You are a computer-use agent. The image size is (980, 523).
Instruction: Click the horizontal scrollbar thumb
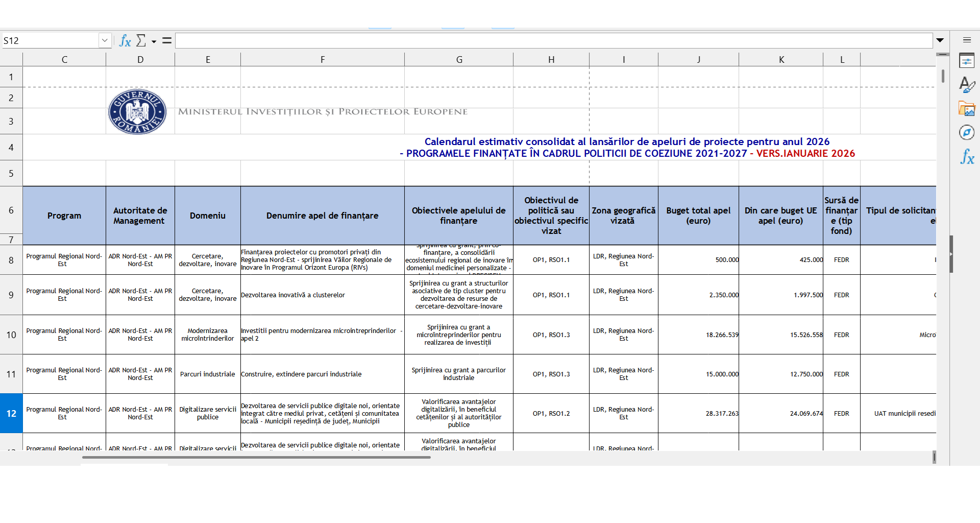[x=256, y=458]
